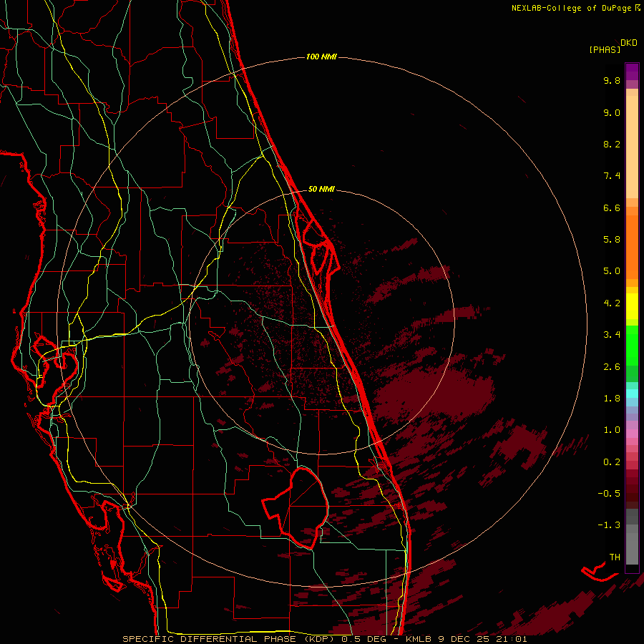Click the 50 NMI range ring label
644x644 pixels.
tap(321, 189)
